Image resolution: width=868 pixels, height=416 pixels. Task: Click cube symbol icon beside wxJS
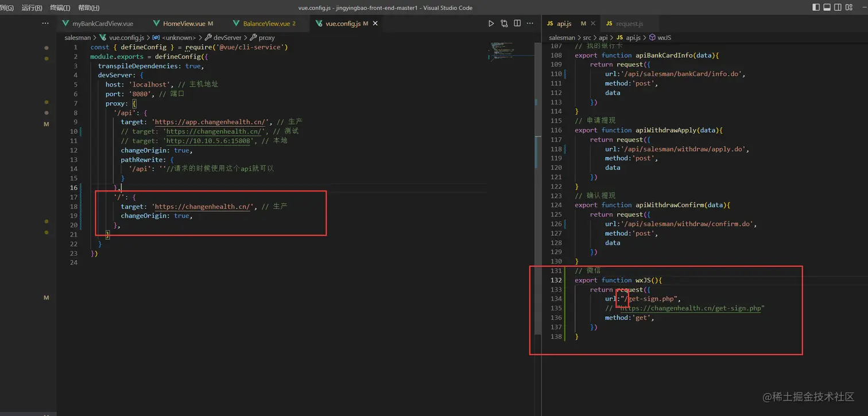pyautogui.click(x=652, y=37)
